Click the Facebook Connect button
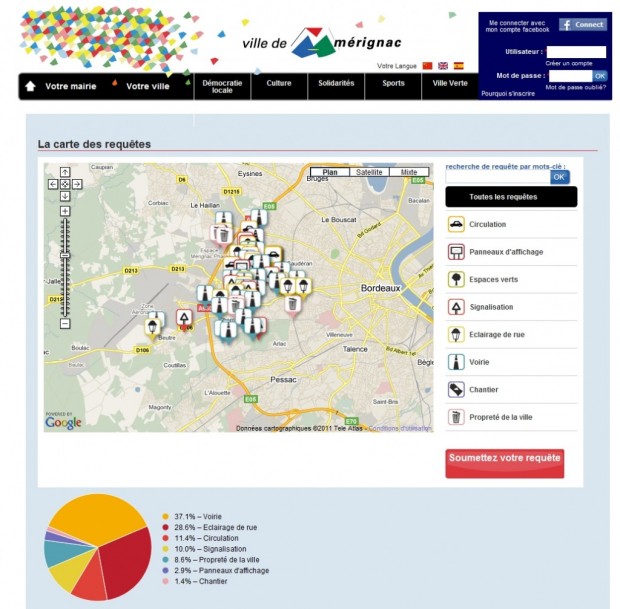This screenshot has width=620, height=609. click(583, 24)
